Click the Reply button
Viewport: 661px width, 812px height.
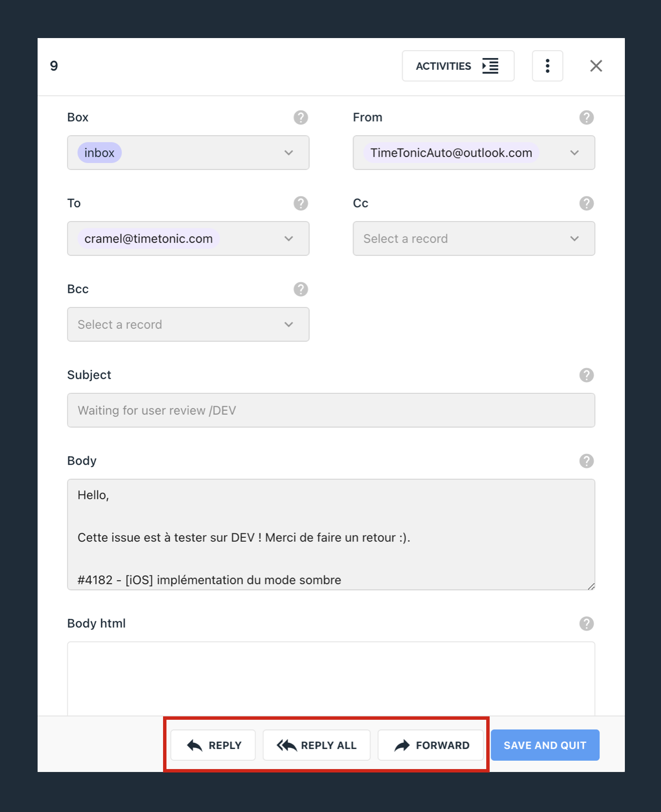(213, 745)
